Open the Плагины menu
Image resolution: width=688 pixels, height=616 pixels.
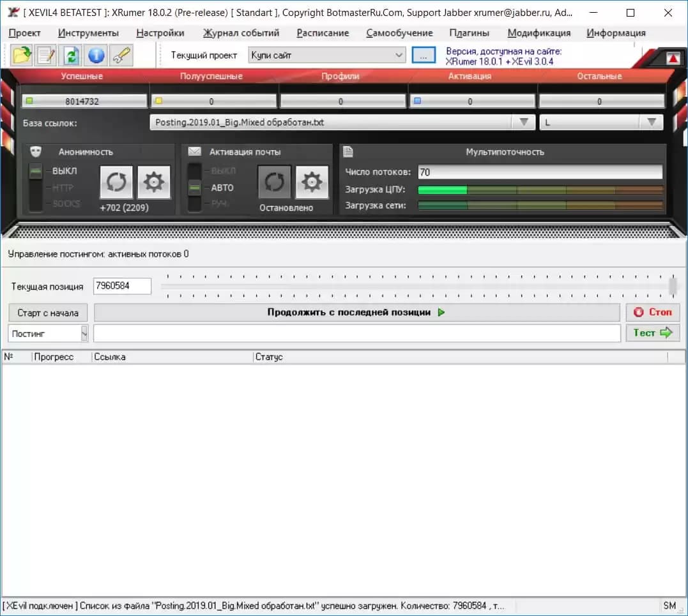point(469,33)
